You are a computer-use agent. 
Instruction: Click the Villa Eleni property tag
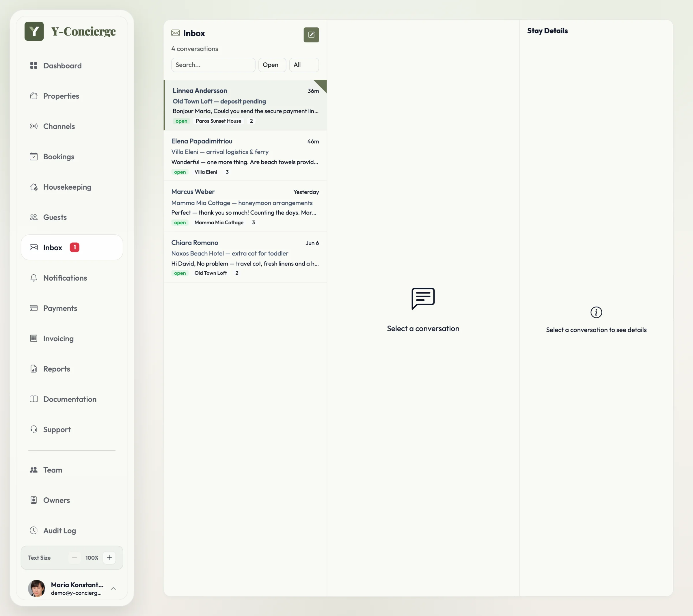(x=206, y=172)
